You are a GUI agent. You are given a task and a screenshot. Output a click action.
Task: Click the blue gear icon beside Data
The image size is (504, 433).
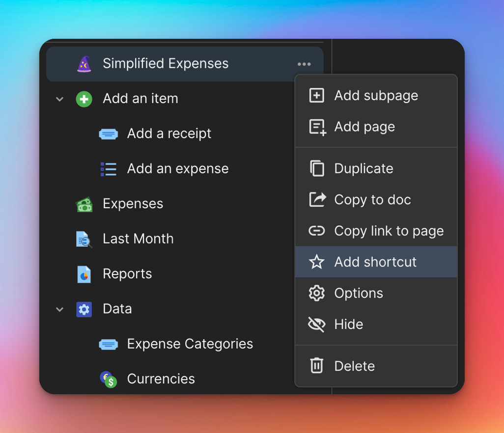point(84,309)
